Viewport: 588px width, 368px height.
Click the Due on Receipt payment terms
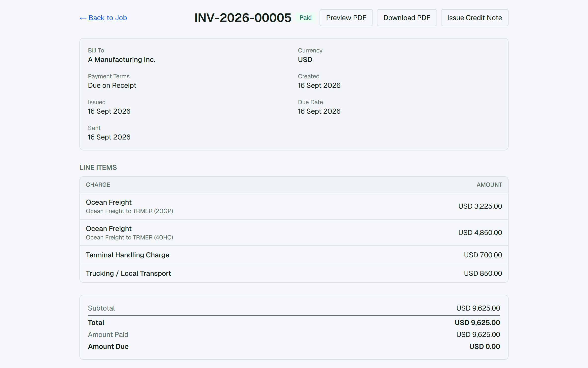112,86
